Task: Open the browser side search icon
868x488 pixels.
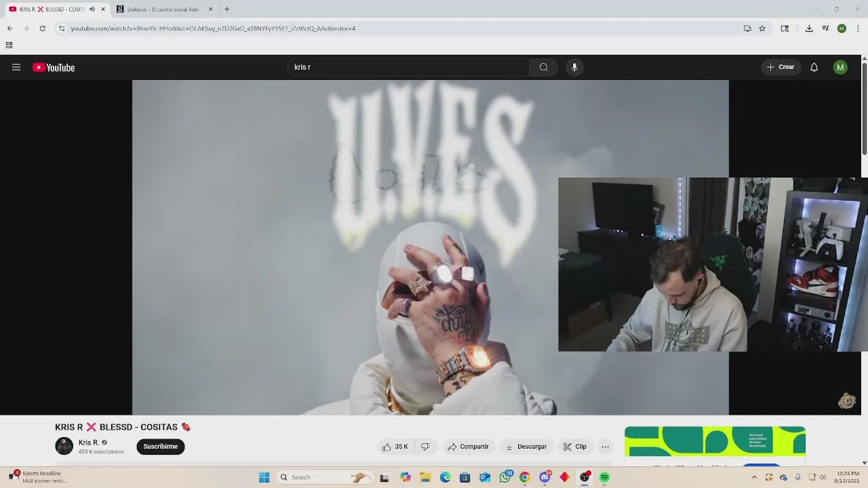Action: point(785,28)
